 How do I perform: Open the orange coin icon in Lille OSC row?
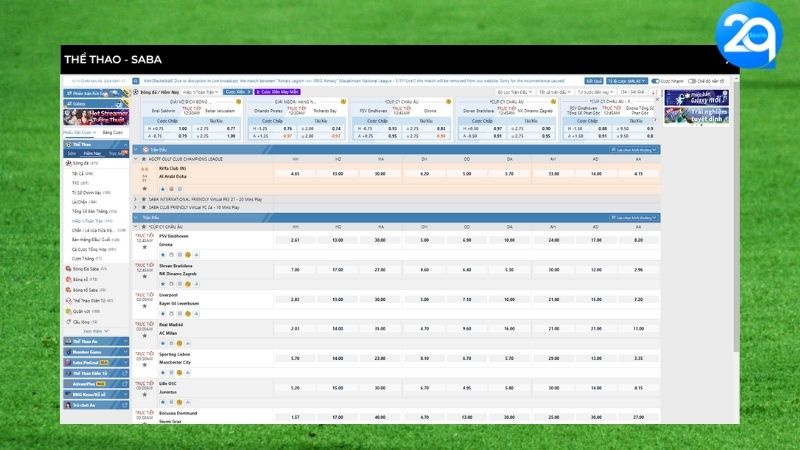point(180,403)
